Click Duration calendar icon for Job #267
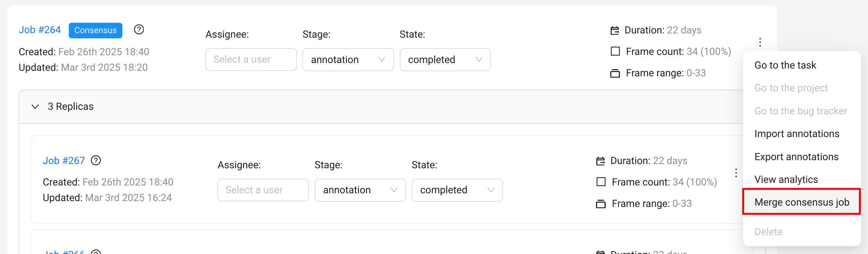868x254 pixels. pos(600,161)
